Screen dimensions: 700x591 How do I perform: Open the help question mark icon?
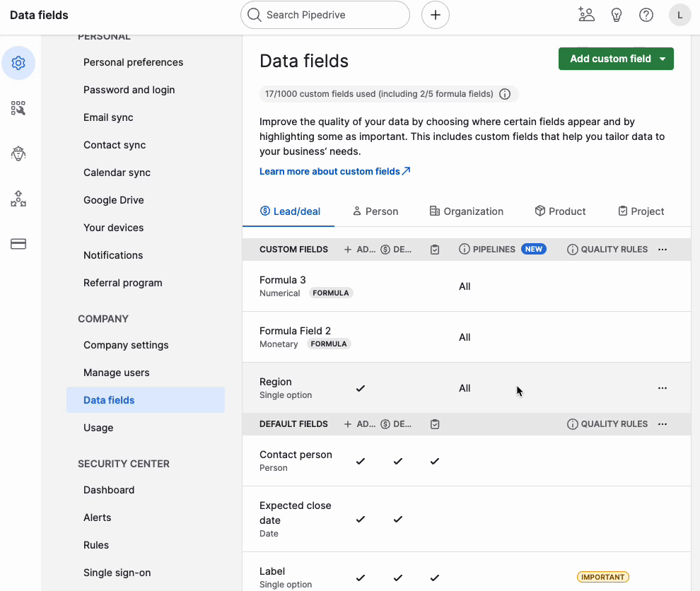point(646,15)
